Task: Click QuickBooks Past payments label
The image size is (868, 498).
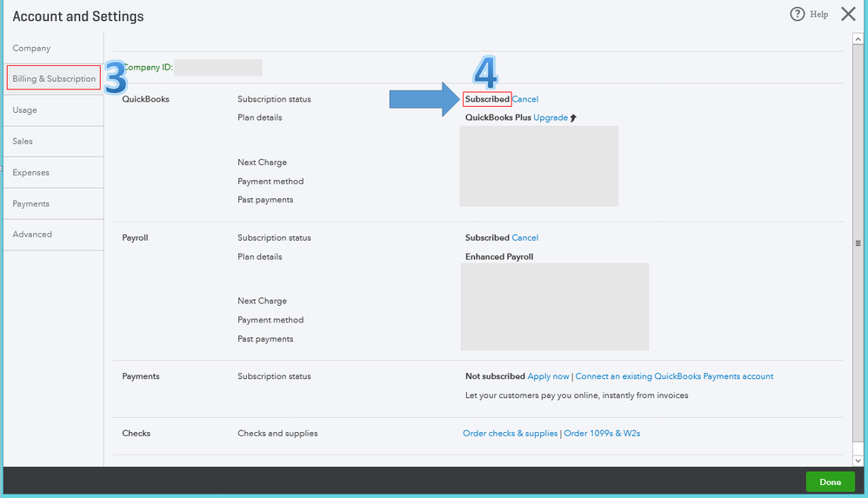Action: [265, 200]
